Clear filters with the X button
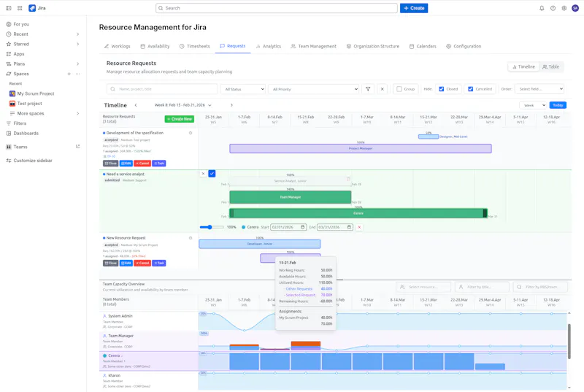 pos(382,89)
